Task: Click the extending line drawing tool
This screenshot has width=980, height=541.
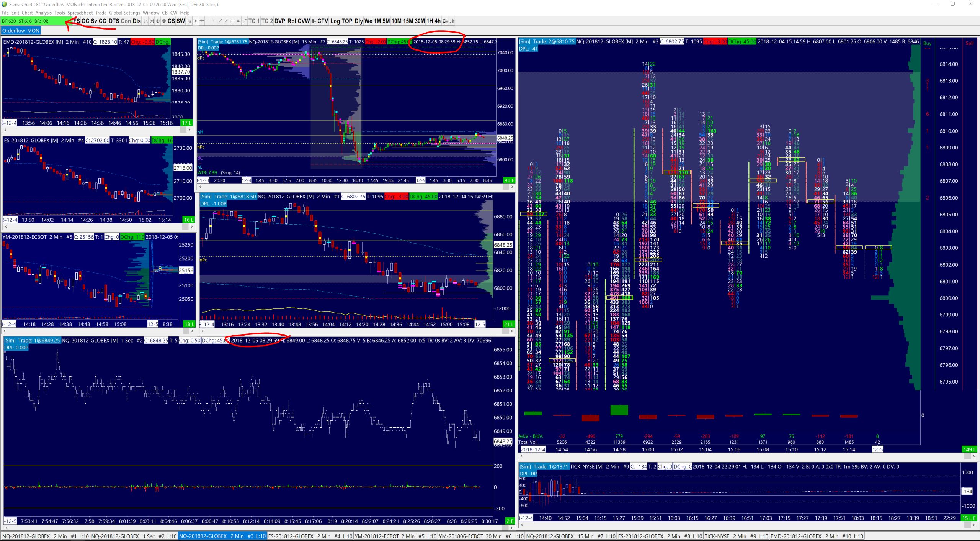Action: pyautogui.click(x=226, y=21)
